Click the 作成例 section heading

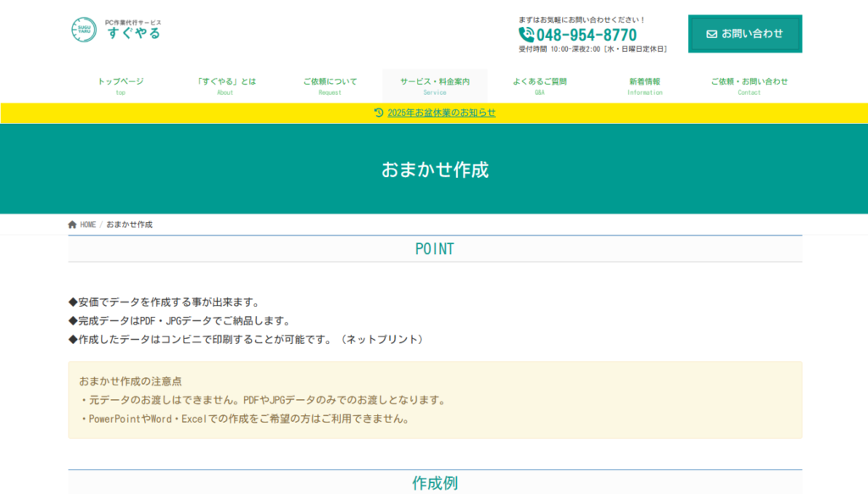pos(434,483)
